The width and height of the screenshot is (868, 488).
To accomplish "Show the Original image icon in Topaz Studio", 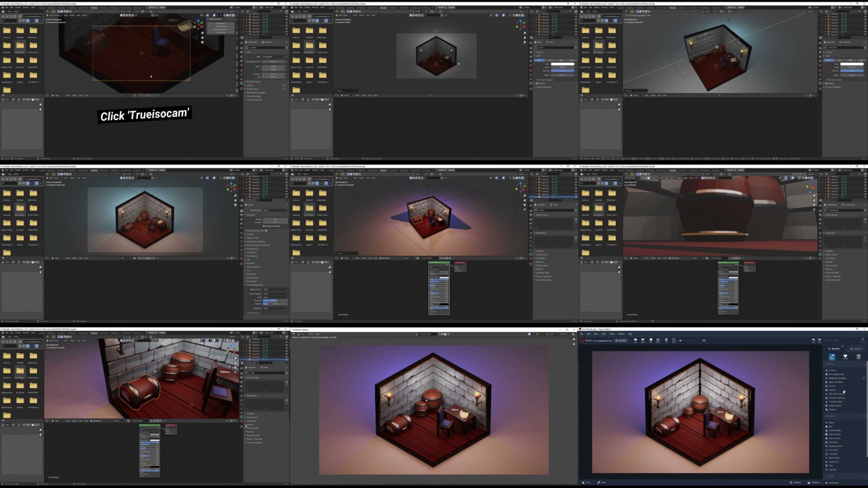I will coord(658,340).
